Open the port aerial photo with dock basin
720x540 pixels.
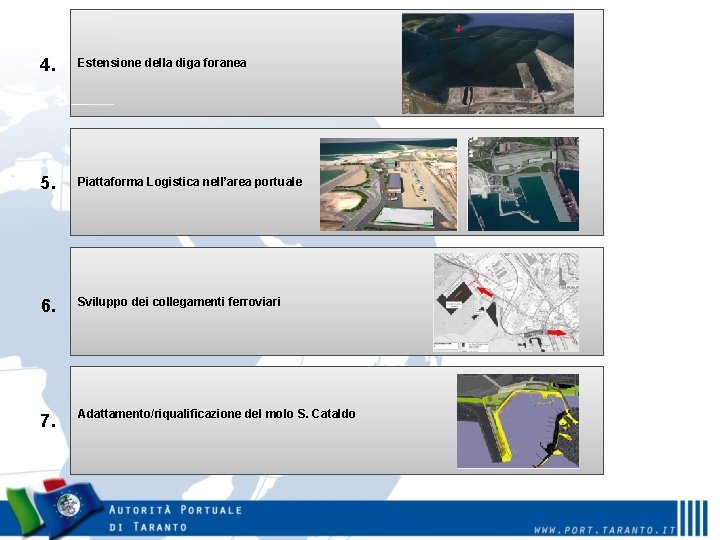pyautogui.click(x=523, y=184)
